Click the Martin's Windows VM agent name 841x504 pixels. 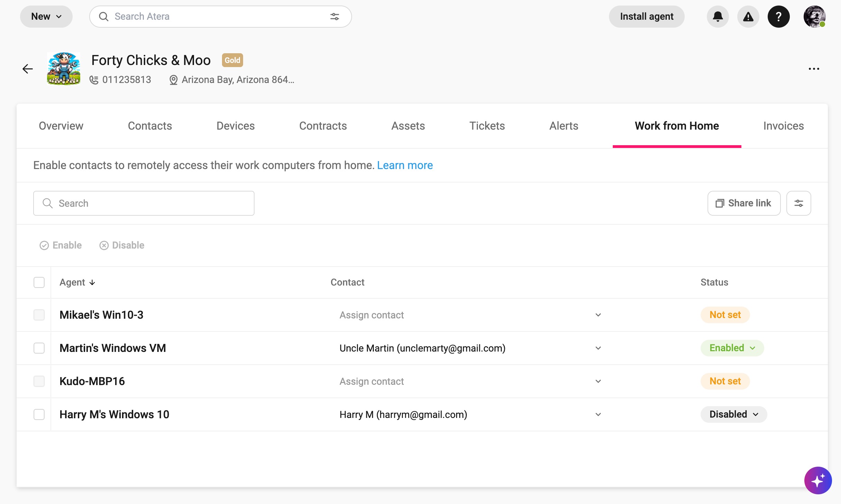point(113,348)
